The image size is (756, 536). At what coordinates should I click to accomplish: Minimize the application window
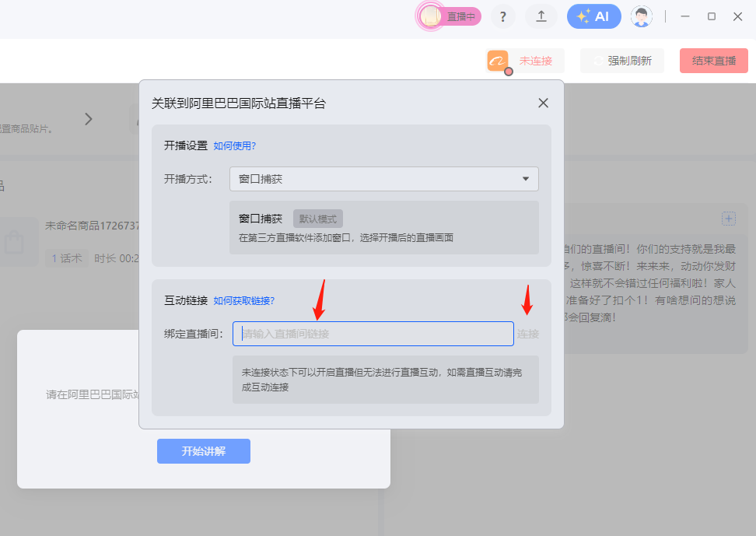pyautogui.click(x=685, y=16)
